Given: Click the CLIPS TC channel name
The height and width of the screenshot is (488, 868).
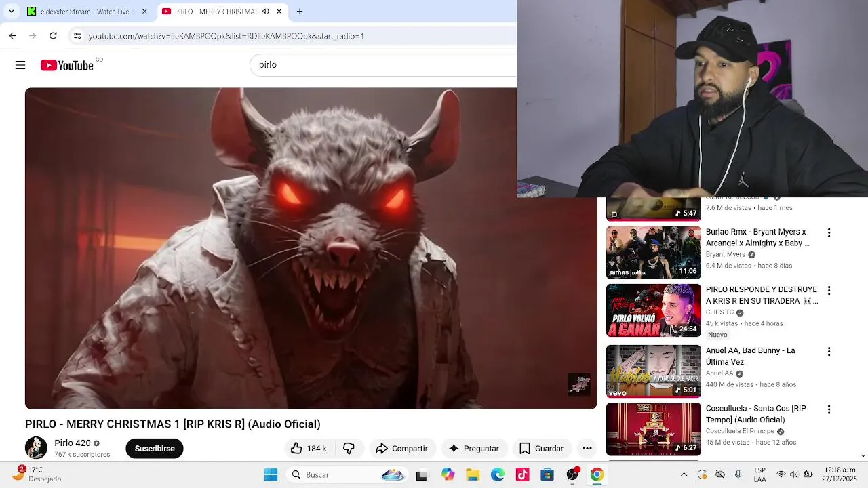Looking at the screenshot, I should (719, 312).
